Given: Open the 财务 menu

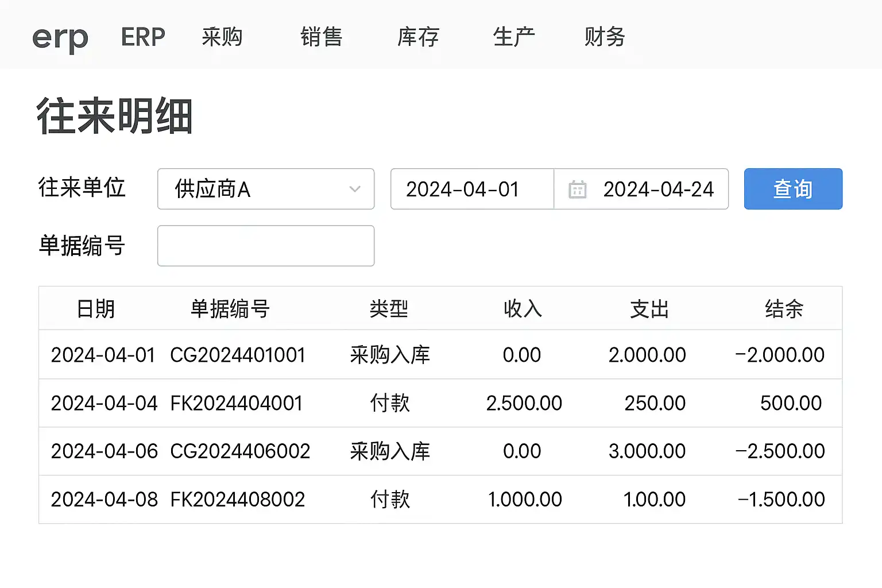Looking at the screenshot, I should point(605,37).
